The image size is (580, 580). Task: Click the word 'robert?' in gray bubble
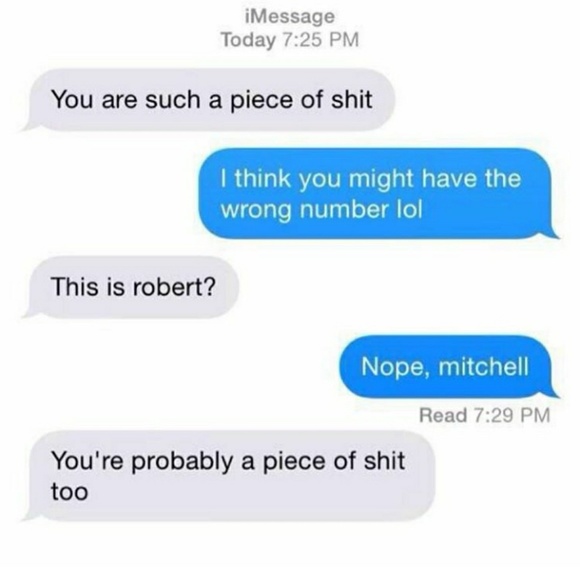(173, 287)
